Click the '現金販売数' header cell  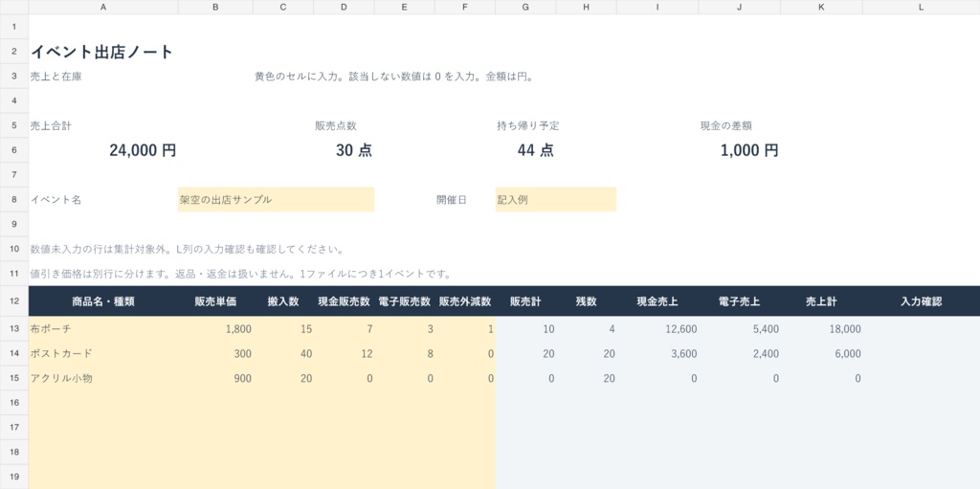(x=344, y=301)
